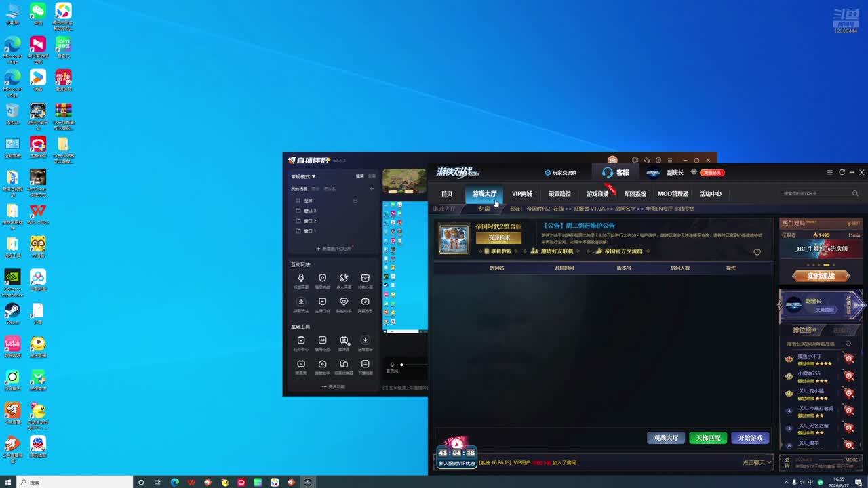Open the 活动中心 tab
The height and width of the screenshot is (488, 868).
pos(710,194)
